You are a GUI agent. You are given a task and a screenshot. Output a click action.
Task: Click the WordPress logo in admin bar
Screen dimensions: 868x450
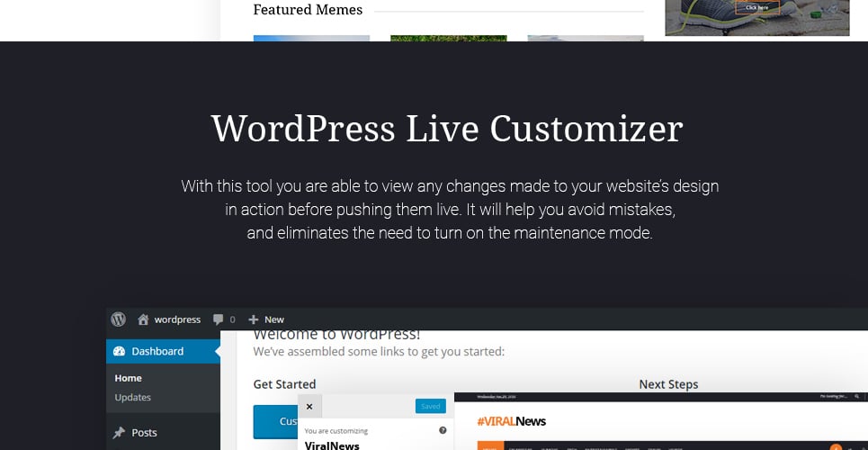click(x=118, y=319)
